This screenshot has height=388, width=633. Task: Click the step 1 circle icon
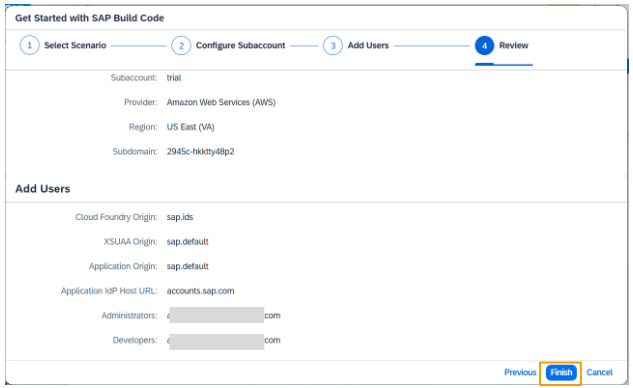click(x=29, y=45)
